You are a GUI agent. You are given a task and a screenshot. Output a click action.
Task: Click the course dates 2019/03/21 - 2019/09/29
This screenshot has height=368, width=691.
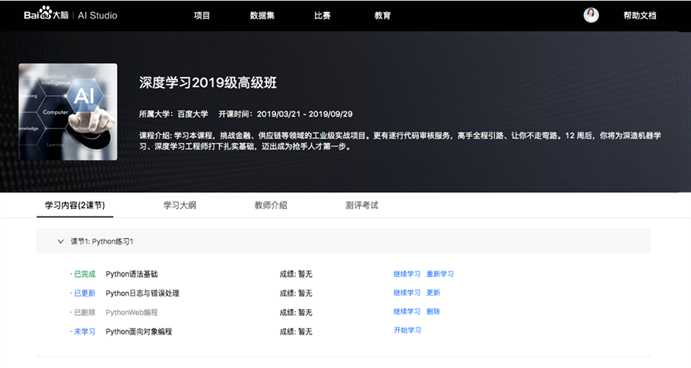tap(305, 114)
